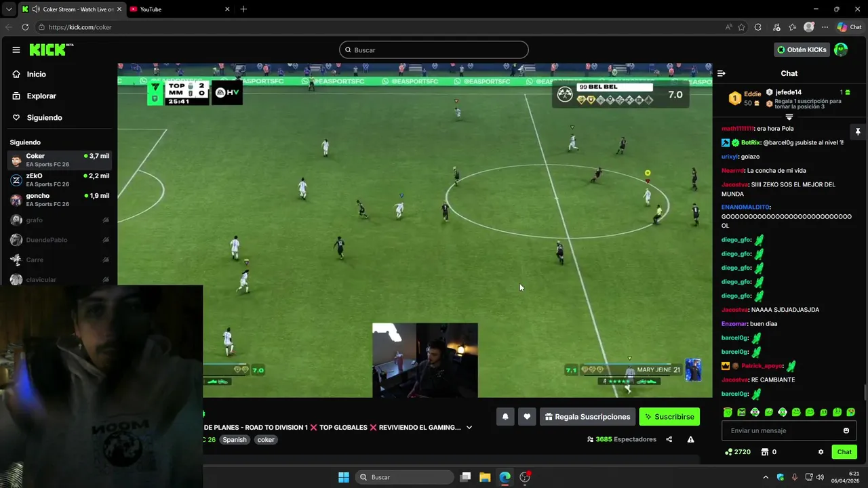Open browser extensions icon
The image size is (868, 488).
[x=758, y=27]
